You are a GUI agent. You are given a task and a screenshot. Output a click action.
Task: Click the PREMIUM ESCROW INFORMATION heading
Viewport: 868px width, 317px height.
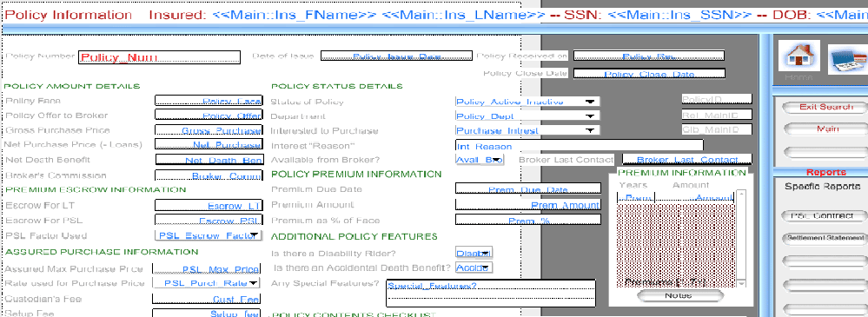pos(96,189)
